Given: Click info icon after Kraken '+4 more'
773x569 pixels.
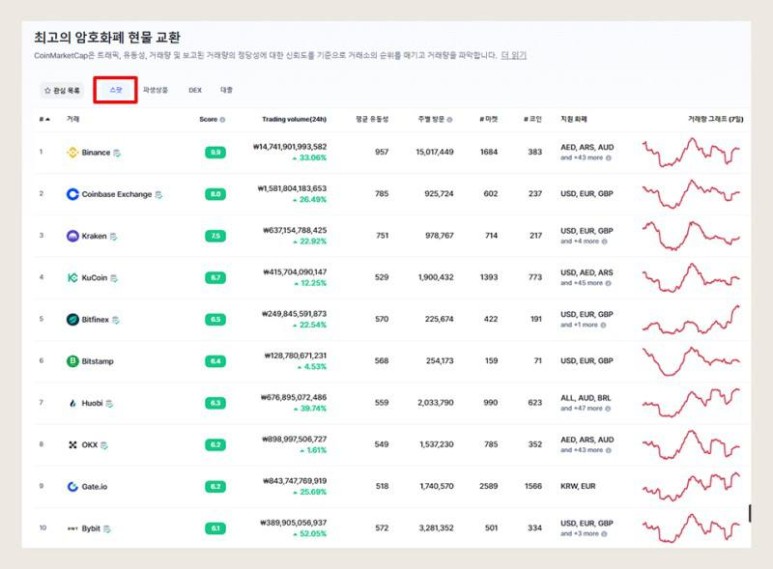Looking at the screenshot, I should tap(604, 242).
